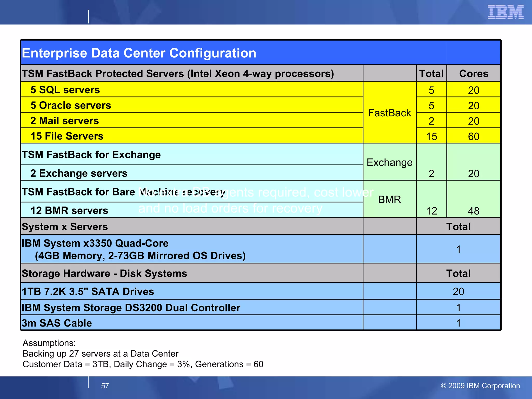This screenshot has height=399, width=532.
Task: Click the total value 1 for SAS Cable
Action: tap(458, 323)
